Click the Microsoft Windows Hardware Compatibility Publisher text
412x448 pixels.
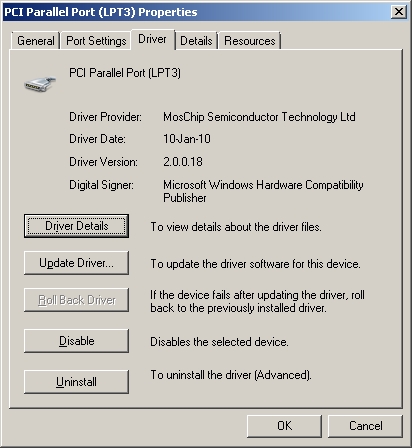(x=263, y=191)
